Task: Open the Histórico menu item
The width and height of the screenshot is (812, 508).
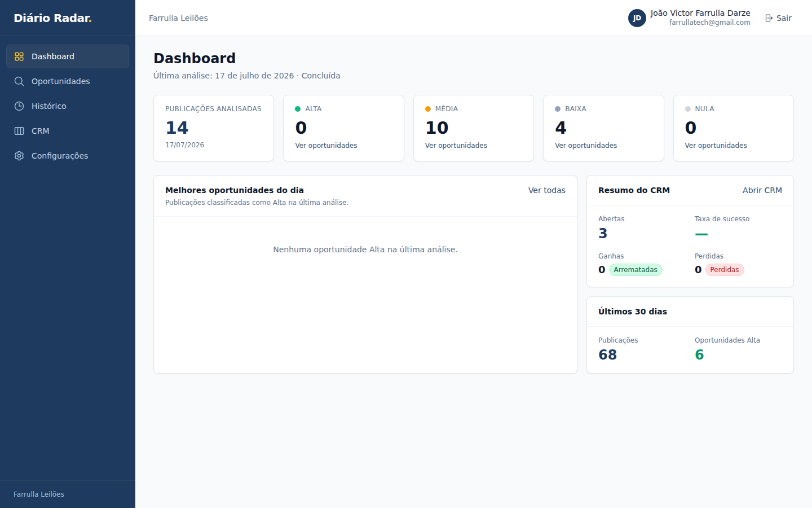Action: coord(68,106)
